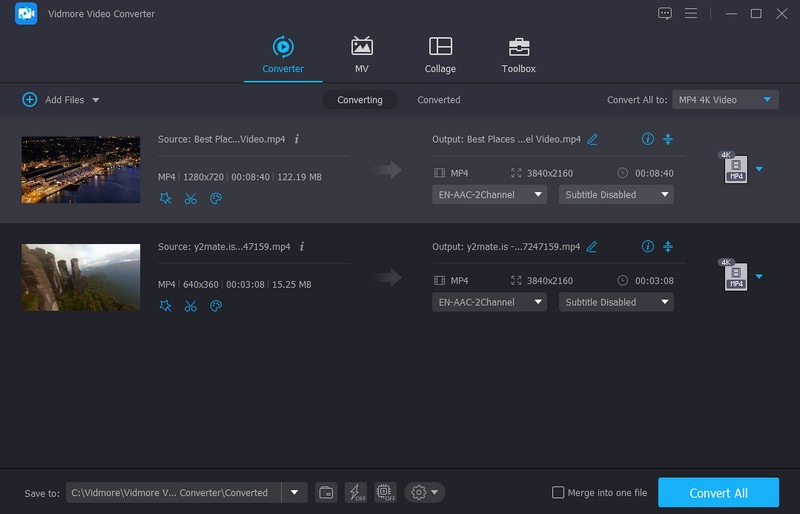Click y2mate source size 15.25 MB
Image resolution: width=800 pixels, height=514 pixels.
click(291, 285)
